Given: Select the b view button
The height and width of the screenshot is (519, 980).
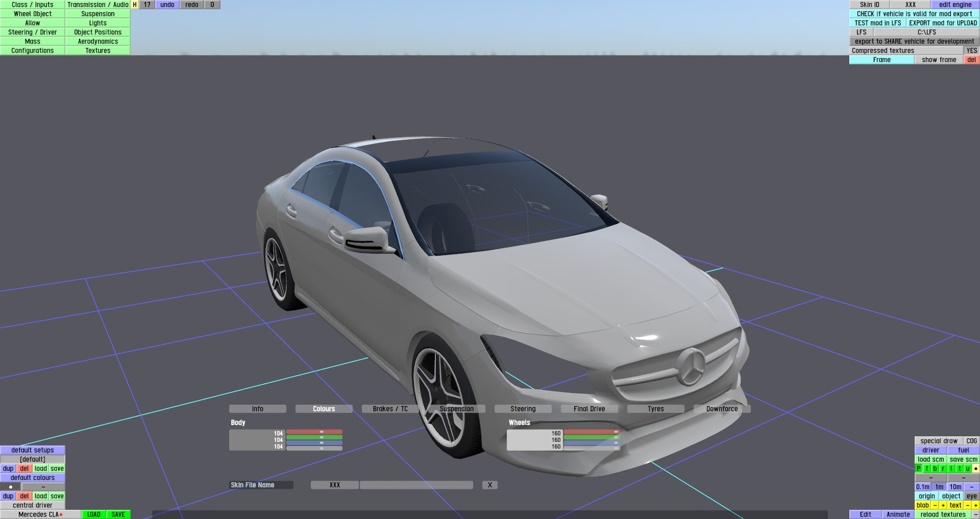Looking at the screenshot, I should [935, 468].
